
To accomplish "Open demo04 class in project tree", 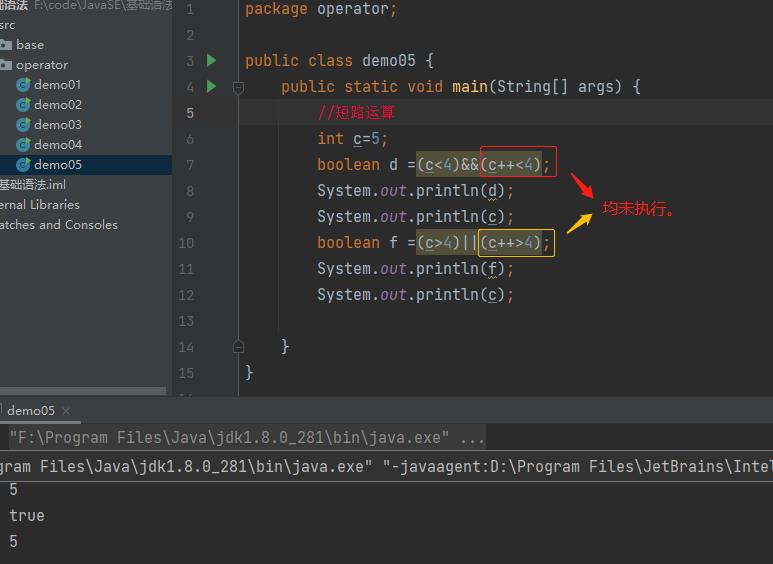I will pyautogui.click(x=58, y=144).
